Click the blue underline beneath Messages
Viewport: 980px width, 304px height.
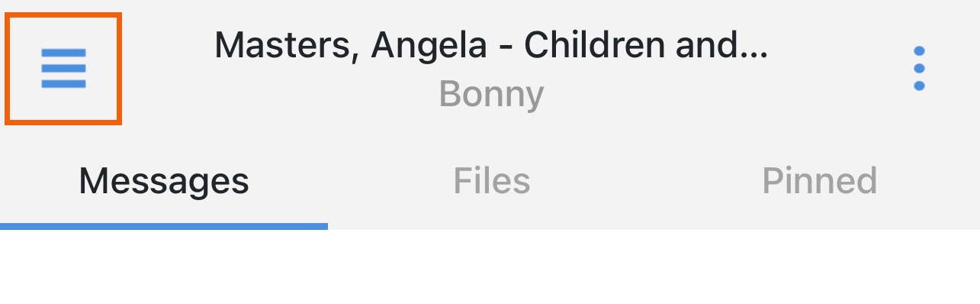pyautogui.click(x=164, y=226)
